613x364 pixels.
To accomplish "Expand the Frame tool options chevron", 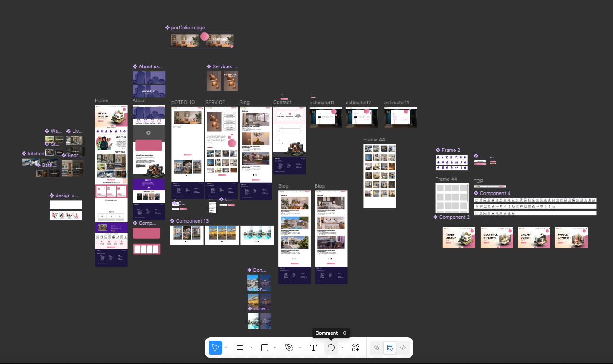I will (250, 348).
